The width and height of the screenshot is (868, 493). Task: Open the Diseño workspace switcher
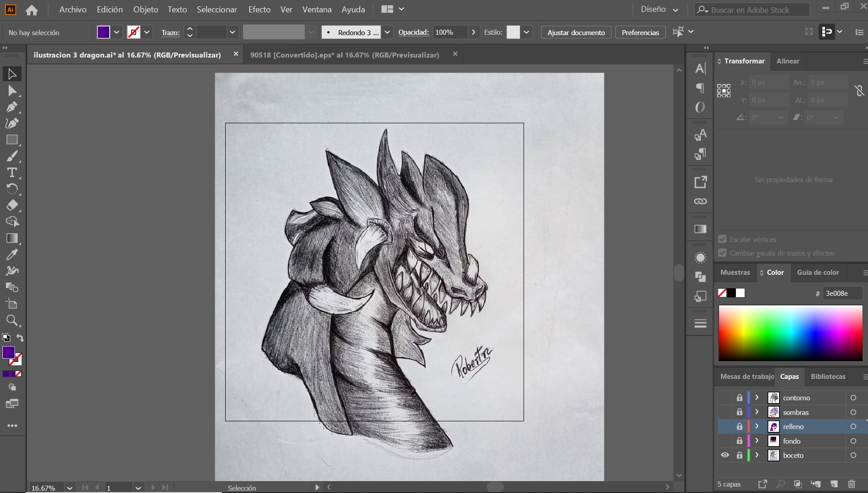pos(659,10)
